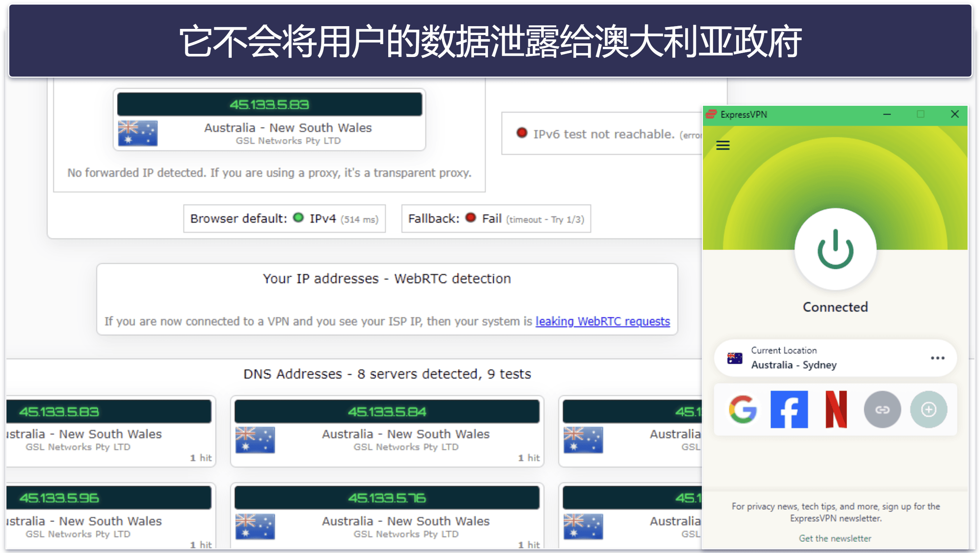Launch the Google shortcut in ExpressVPN
Image resolution: width=980 pixels, height=553 pixels.
(742, 409)
